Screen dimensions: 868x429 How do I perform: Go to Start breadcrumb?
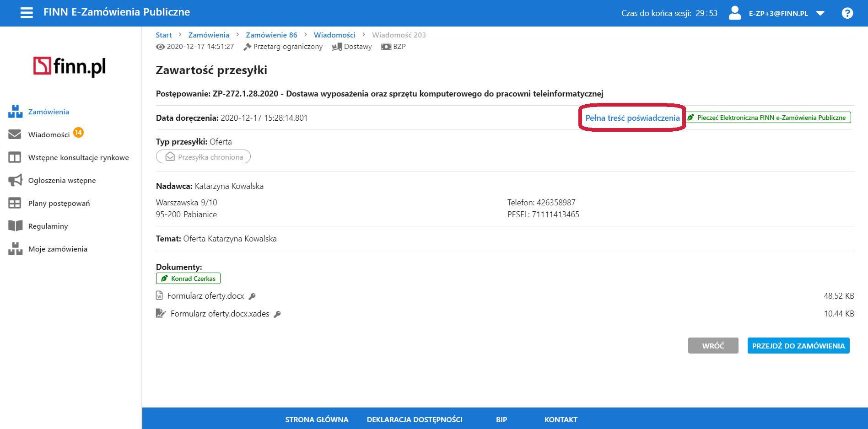[164, 35]
